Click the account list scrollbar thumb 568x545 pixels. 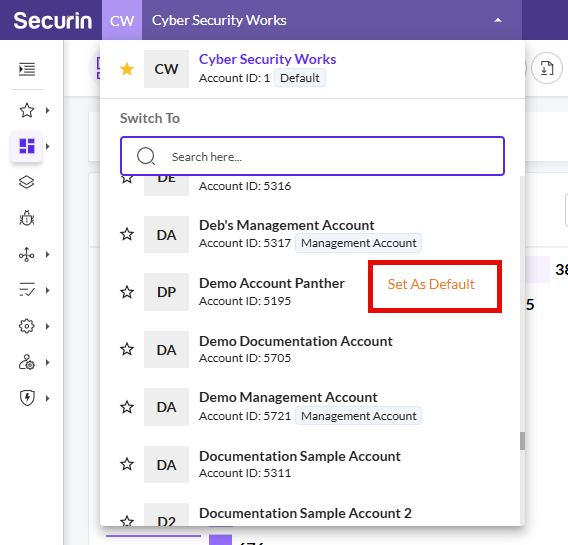click(x=522, y=441)
